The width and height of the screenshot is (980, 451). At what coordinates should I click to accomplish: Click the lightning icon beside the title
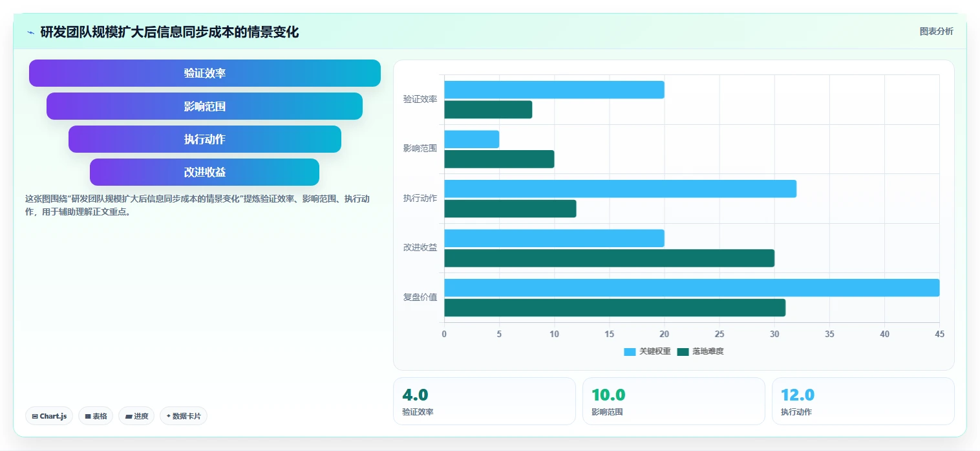[x=30, y=32]
